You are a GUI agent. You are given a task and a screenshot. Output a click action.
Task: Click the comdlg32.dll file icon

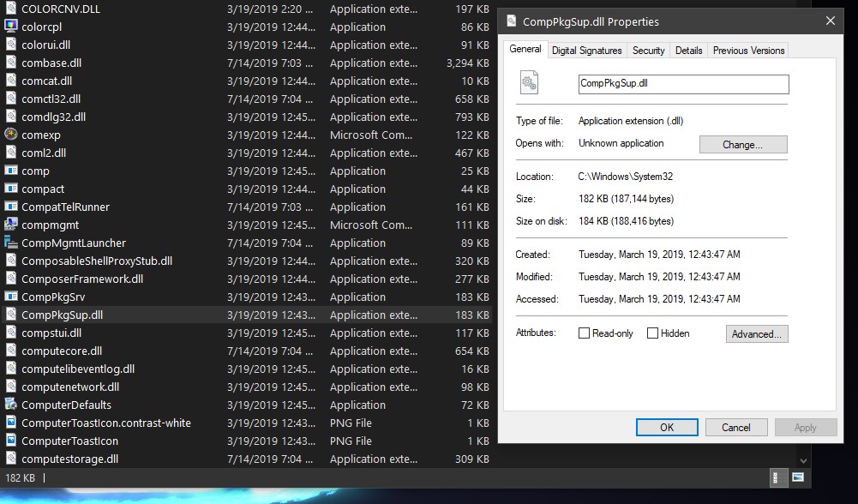pos(11,117)
